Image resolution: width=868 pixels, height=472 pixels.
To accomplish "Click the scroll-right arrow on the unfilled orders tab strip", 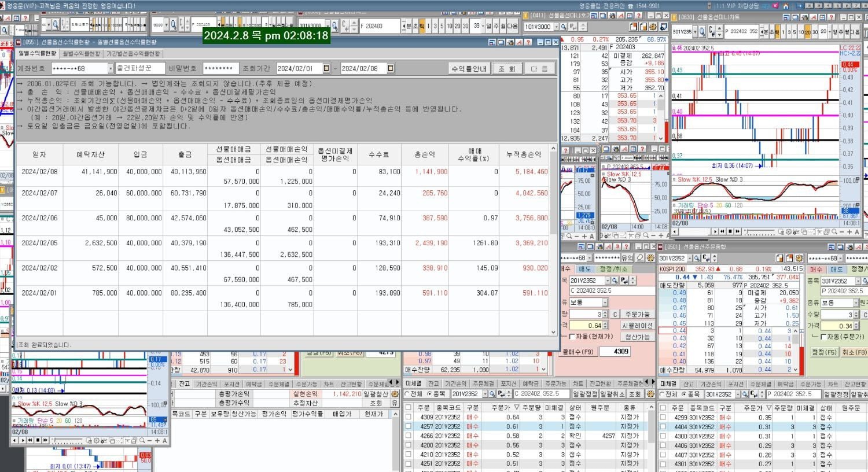I will click(654, 382).
